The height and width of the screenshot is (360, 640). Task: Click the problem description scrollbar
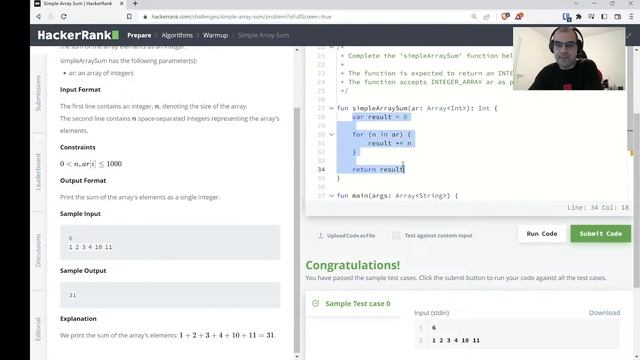point(297,229)
